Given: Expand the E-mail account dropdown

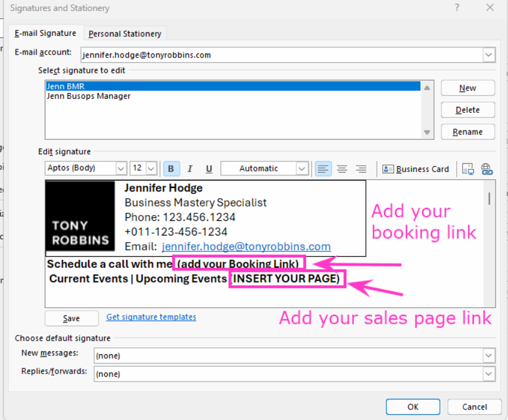Looking at the screenshot, I should click(x=489, y=55).
